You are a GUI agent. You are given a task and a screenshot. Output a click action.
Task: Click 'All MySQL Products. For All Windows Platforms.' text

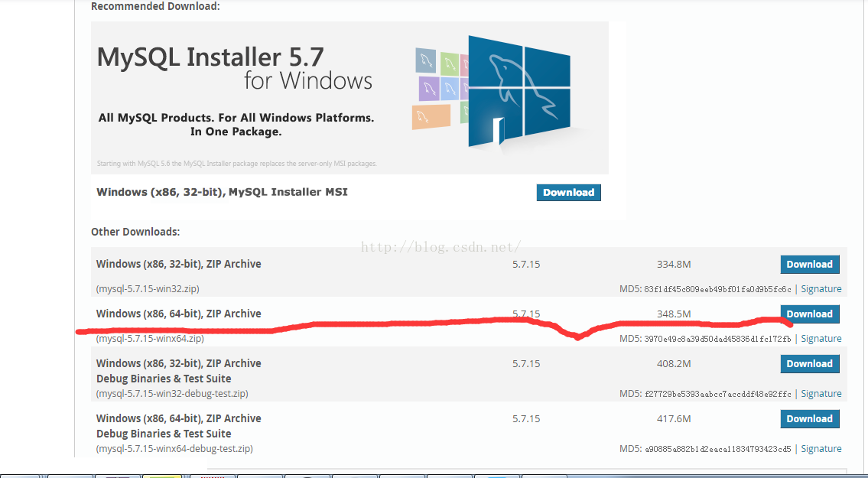point(236,118)
